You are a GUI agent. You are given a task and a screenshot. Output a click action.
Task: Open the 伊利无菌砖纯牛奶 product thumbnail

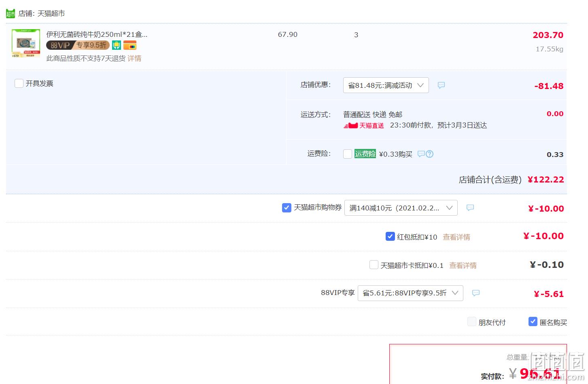point(26,43)
